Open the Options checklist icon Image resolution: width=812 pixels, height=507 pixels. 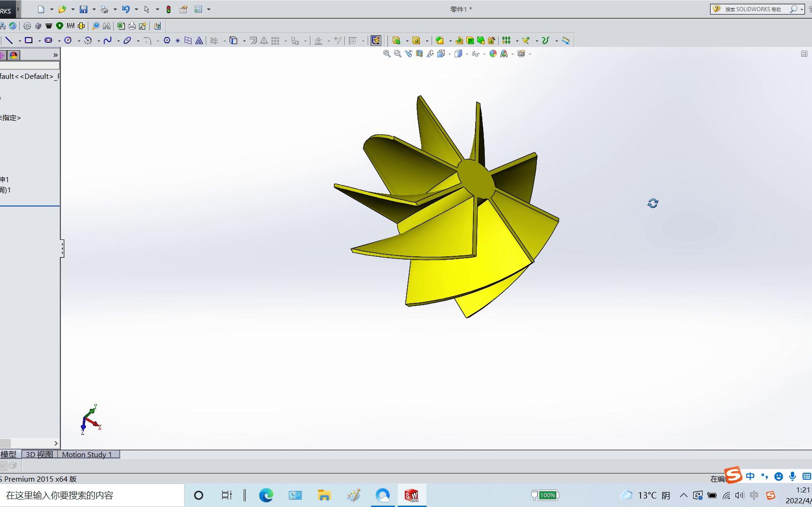tap(198, 9)
